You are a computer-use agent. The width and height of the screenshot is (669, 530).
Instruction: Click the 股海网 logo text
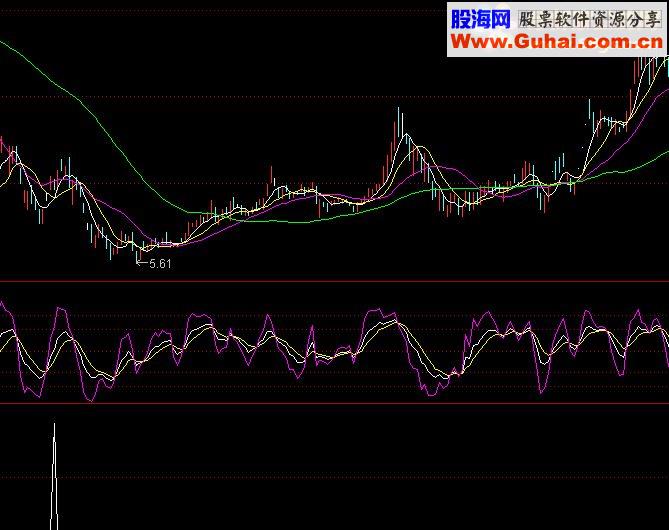coord(480,19)
